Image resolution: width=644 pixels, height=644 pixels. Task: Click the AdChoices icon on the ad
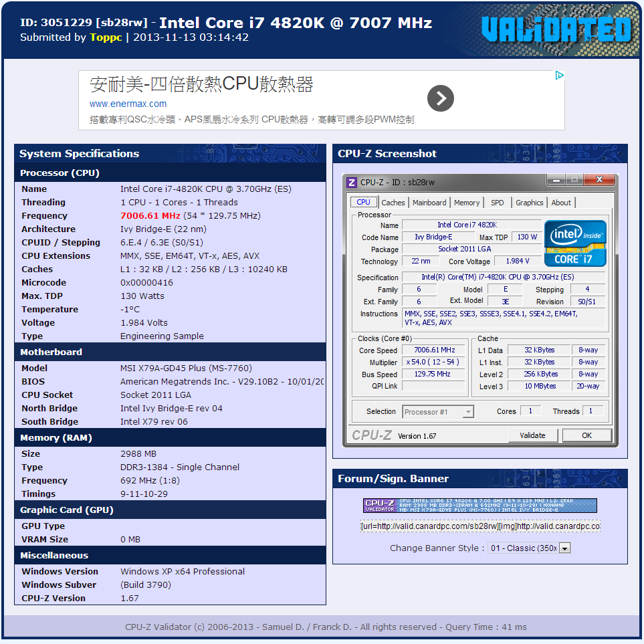(559, 75)
